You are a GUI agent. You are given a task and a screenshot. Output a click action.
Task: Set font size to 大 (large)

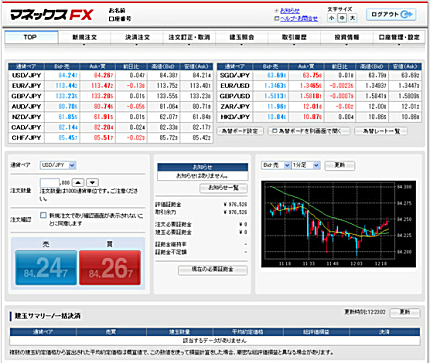click(352, 18)
